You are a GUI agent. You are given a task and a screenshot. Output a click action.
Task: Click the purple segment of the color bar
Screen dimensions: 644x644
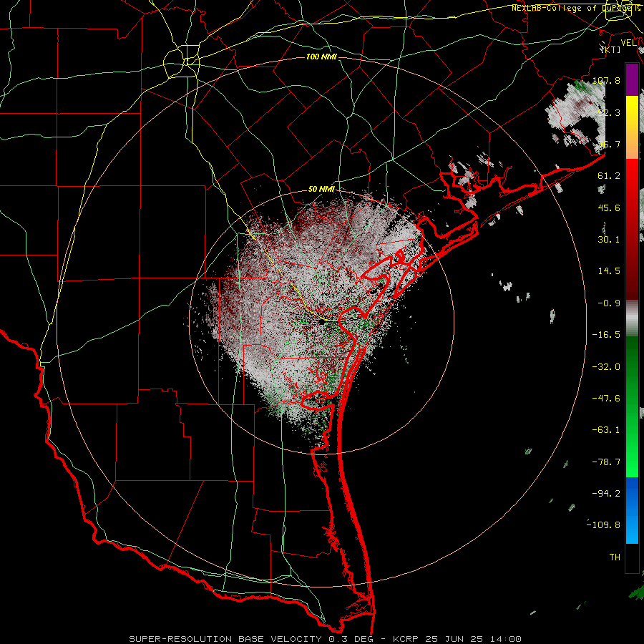click(632, 79)
